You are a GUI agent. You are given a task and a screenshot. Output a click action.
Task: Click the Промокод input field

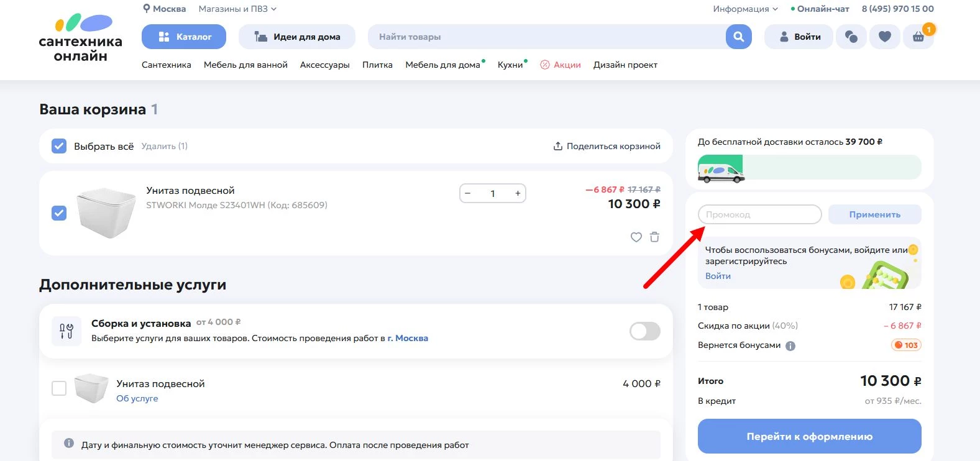pyautogui.click(x=759, y=214)
